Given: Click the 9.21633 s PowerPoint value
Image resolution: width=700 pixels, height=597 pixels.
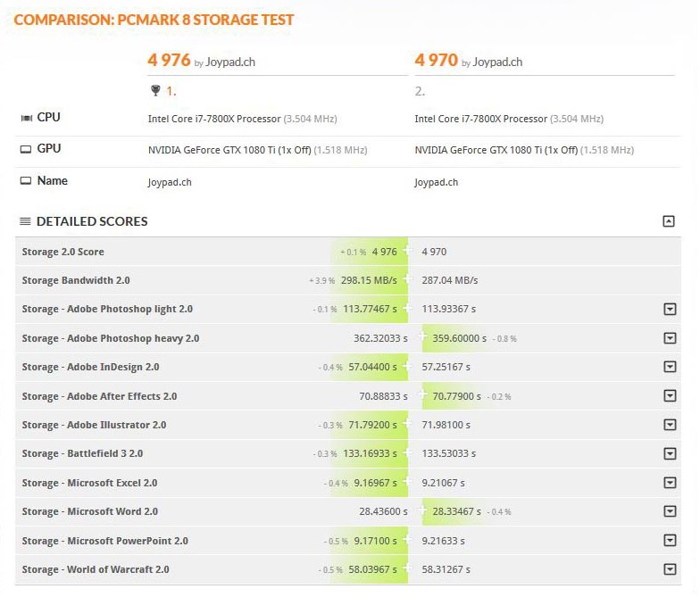Looking at the screenshot, I should pyautogui.click(x=443, y=541).
